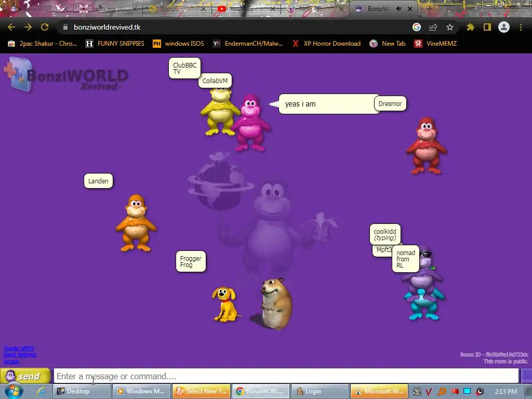Click the BonziWORLD Revived logo
The height and width of the screenshot is (399, 532).
coord(66,75)
